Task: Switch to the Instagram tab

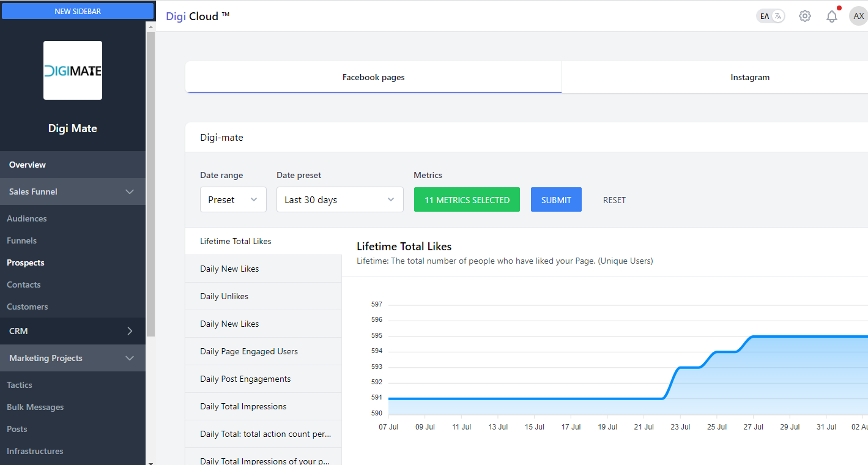Action: click(x=749, y=78)
